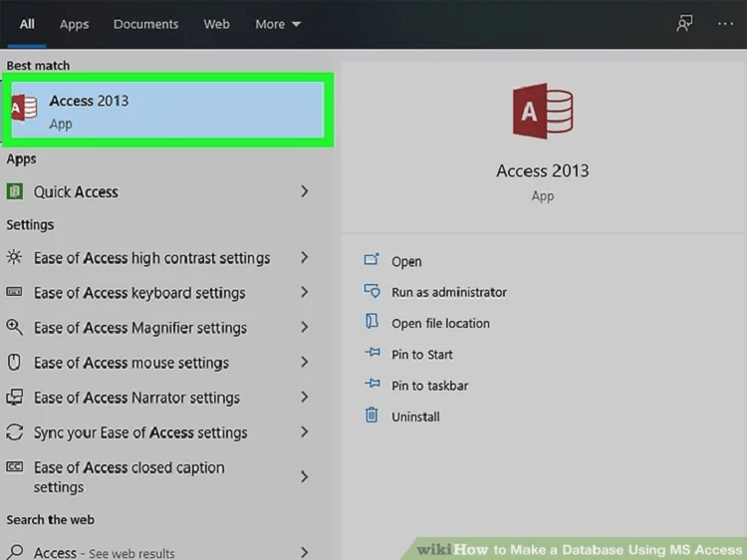Click the Quick Access app icon
747x560 pixels.
click(15, 192)
